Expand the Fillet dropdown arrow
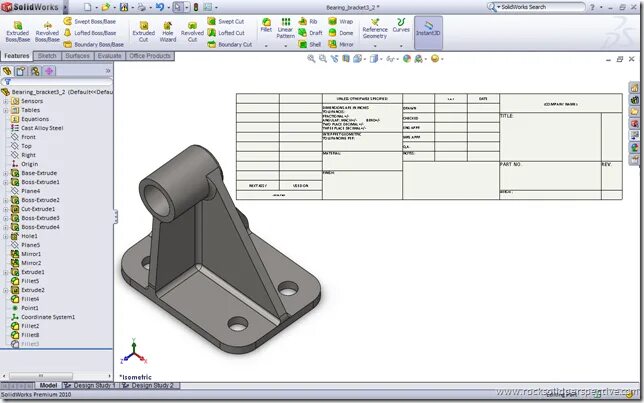 point(266,46)
